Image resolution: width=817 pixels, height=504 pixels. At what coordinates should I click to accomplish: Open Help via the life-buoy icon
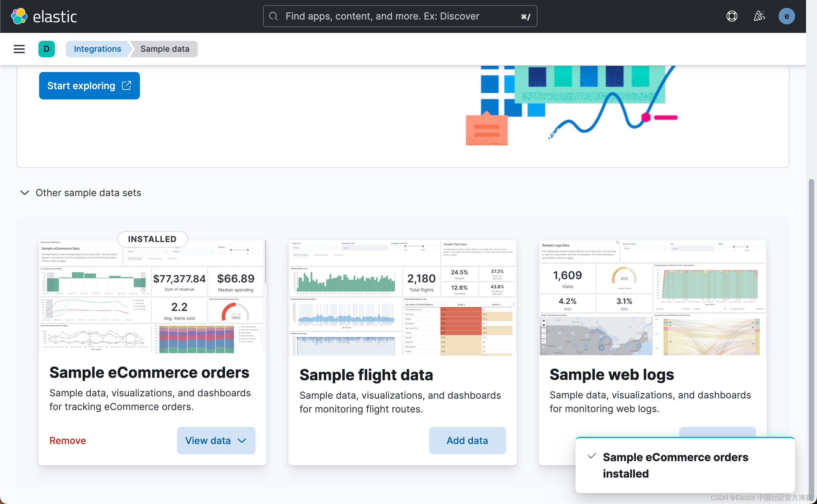(x=732, y=16)
